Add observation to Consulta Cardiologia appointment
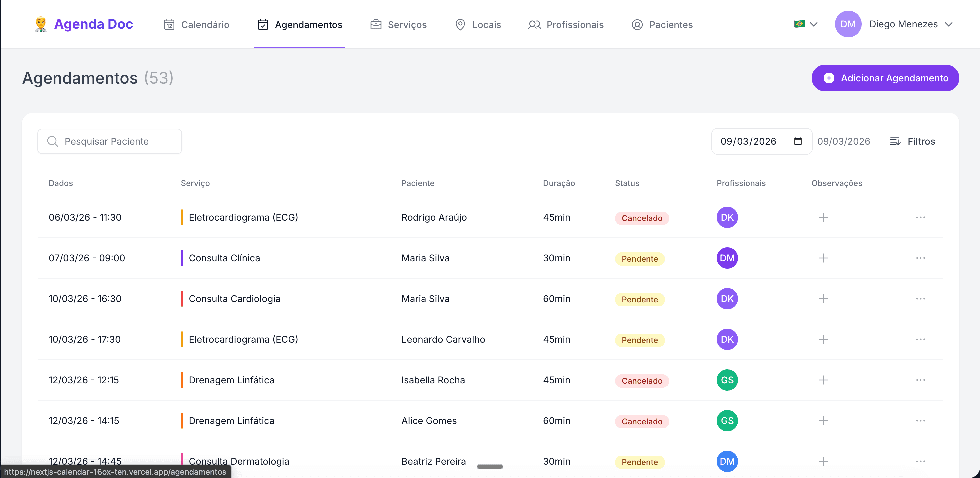Screen dimensions: 980x478 click(x=823, y=299)
